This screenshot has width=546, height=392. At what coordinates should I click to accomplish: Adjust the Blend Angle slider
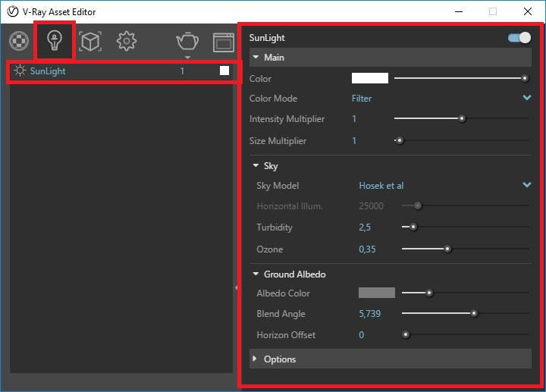click(465, 313)
